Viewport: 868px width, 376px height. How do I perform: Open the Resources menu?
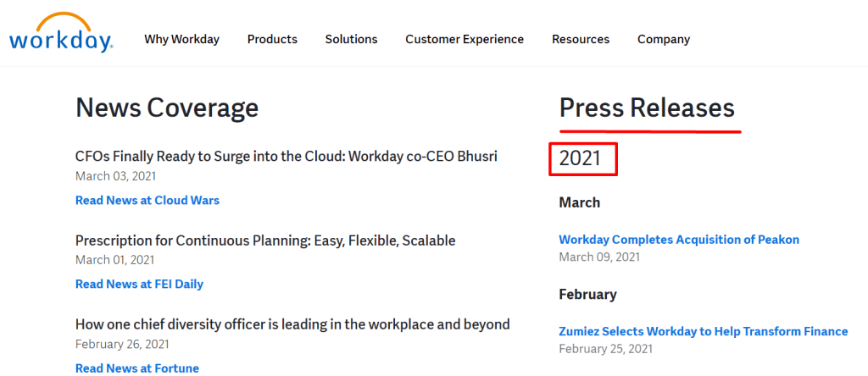tap(581, 39)
